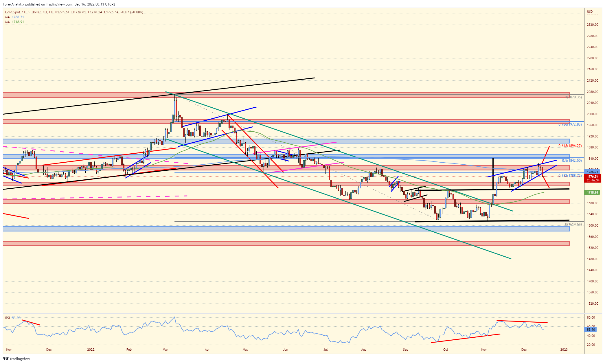Screen dimensions: 605x364
Task: Click the 2023 label on time axis
Action: coord(564,350)
